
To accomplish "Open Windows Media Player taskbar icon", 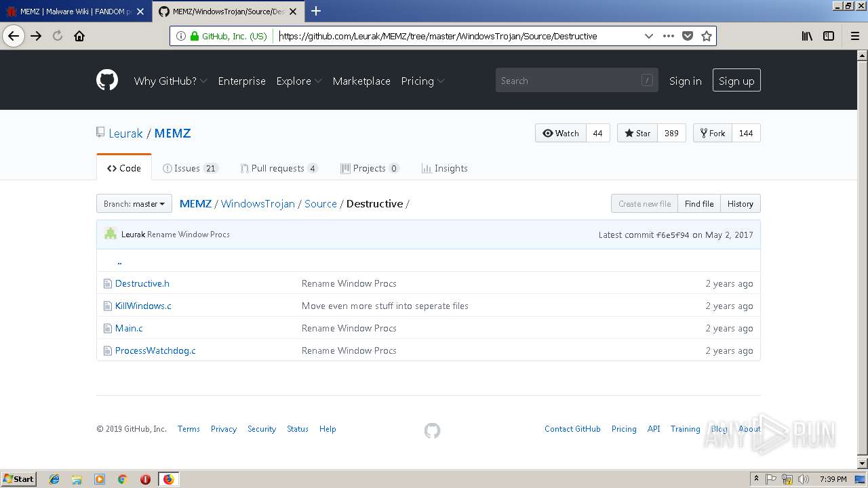I will click(x=100, y=479).
